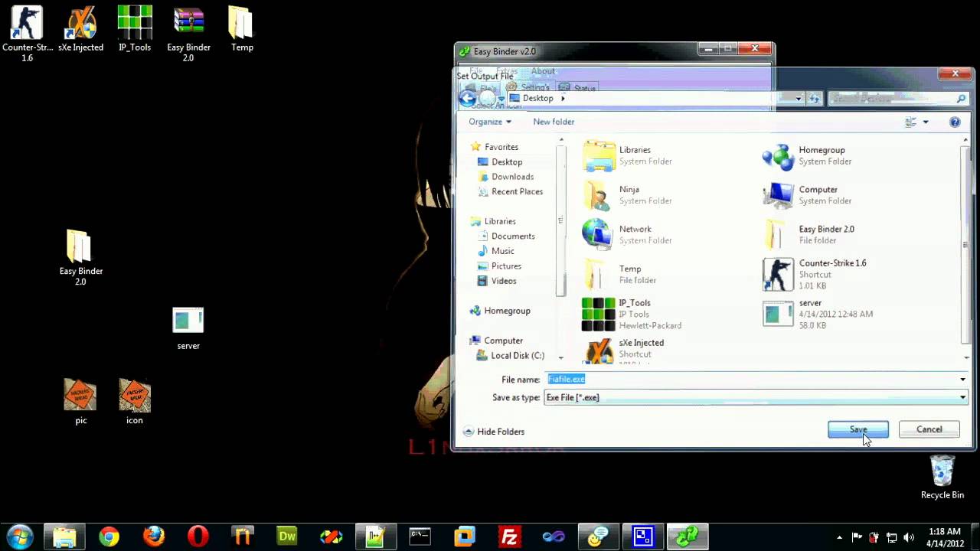
Task: Open FileZilla from the taskbar
Action: 508,536
